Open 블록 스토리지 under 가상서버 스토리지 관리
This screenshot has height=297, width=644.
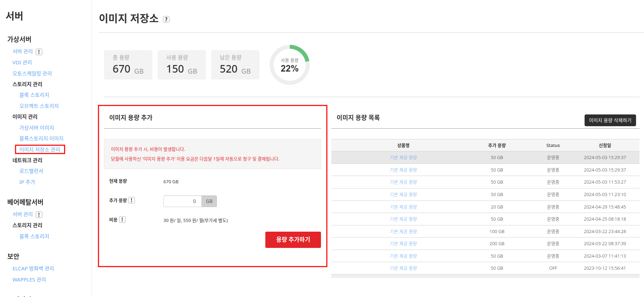coord(34,95)
